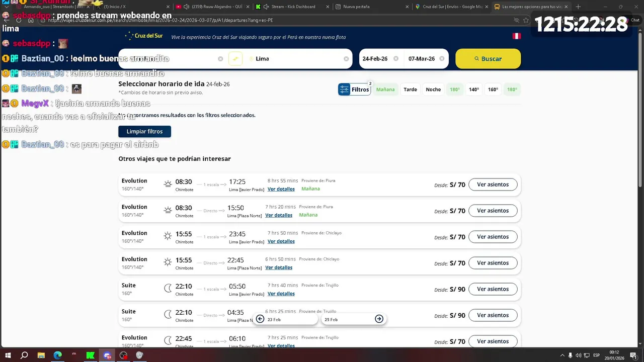
Task: Toggle the Noche time filter
Action: [x=433, y=89]
